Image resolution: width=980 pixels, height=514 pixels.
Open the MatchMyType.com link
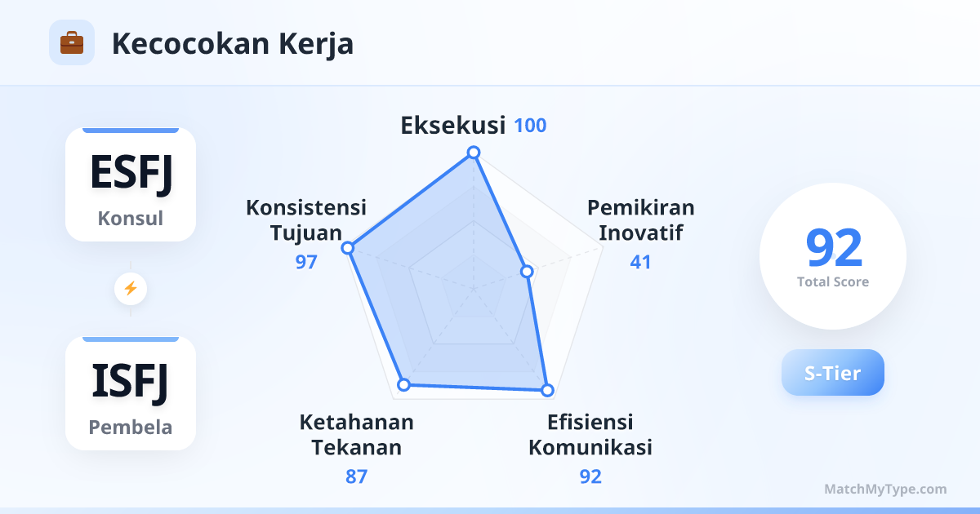[885, 490]
